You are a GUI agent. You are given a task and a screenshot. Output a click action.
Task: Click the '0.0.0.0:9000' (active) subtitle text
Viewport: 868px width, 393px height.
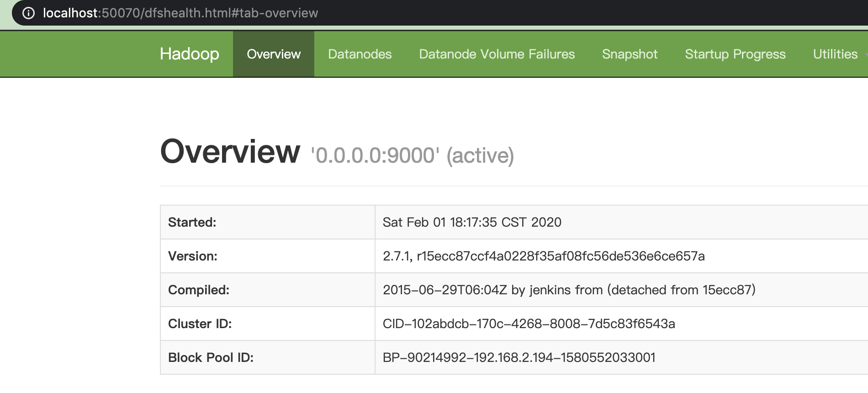click(x=412, y=155)
